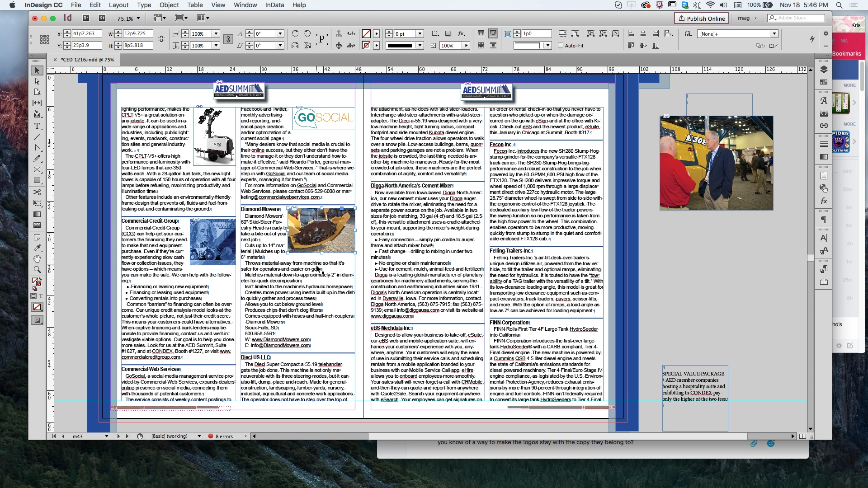Toggle constrain proportions for scaling
The image size is (868, 488).
228,40
